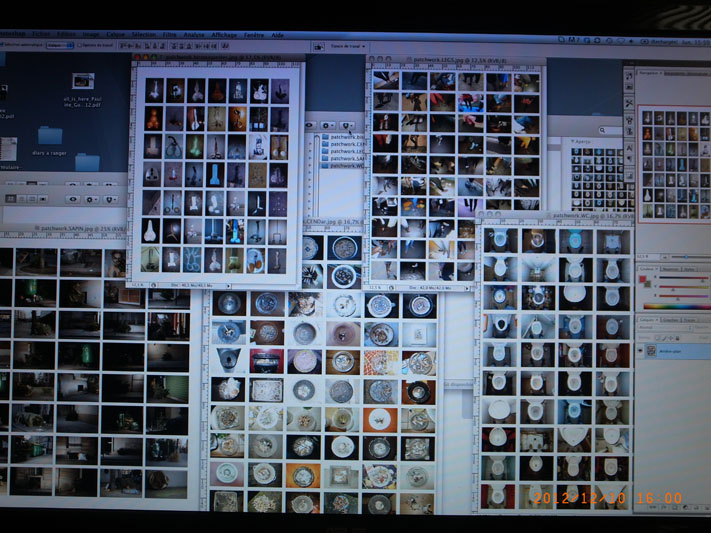
Task: Select the first patchwork folder in Finder list
Action: pos(343,137)
